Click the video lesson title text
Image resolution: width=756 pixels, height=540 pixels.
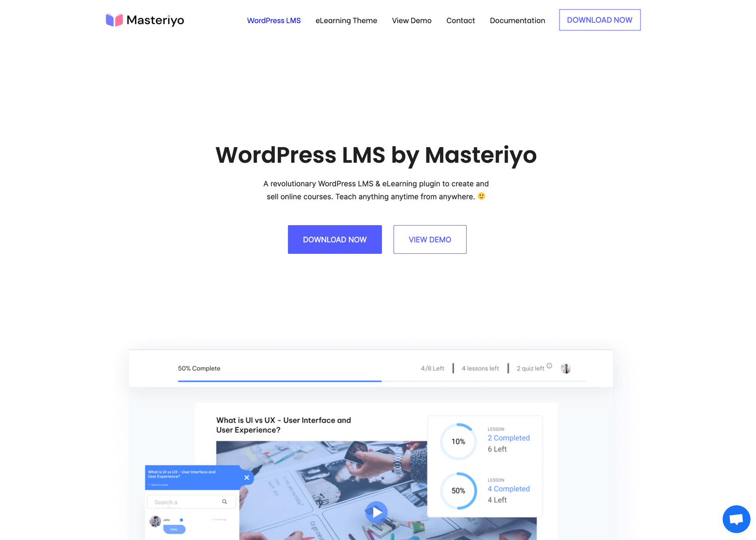pos(284,425)
